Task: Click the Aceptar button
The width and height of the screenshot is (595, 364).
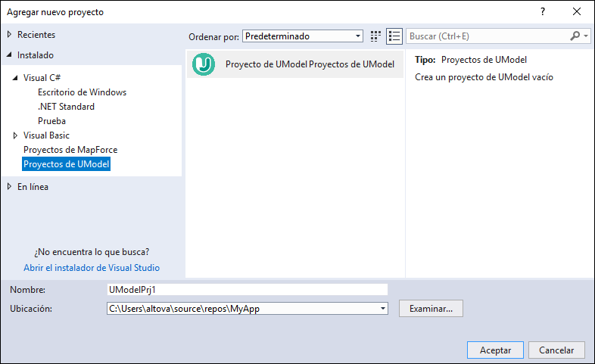Action: pyautogui.click(x=495, y=350)
